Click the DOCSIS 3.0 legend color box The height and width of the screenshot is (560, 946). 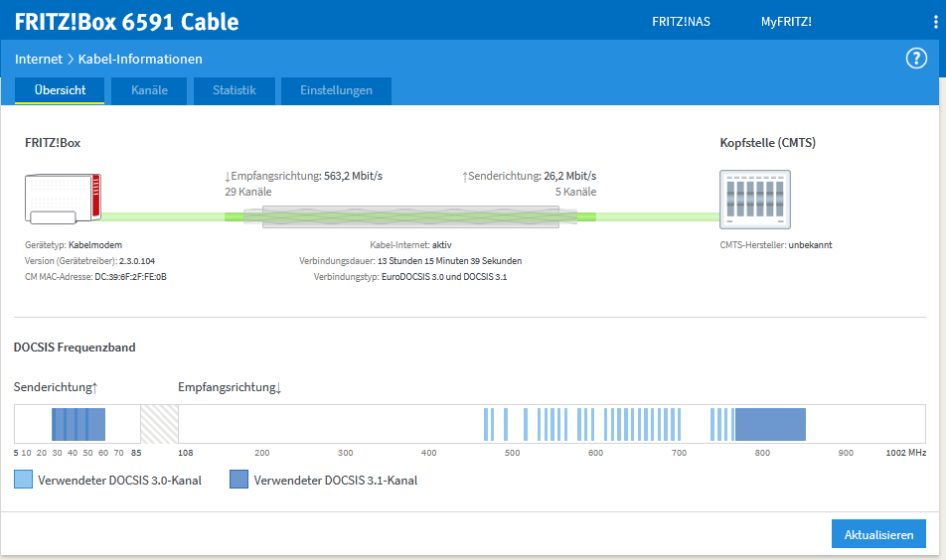[x=23, y=480]
